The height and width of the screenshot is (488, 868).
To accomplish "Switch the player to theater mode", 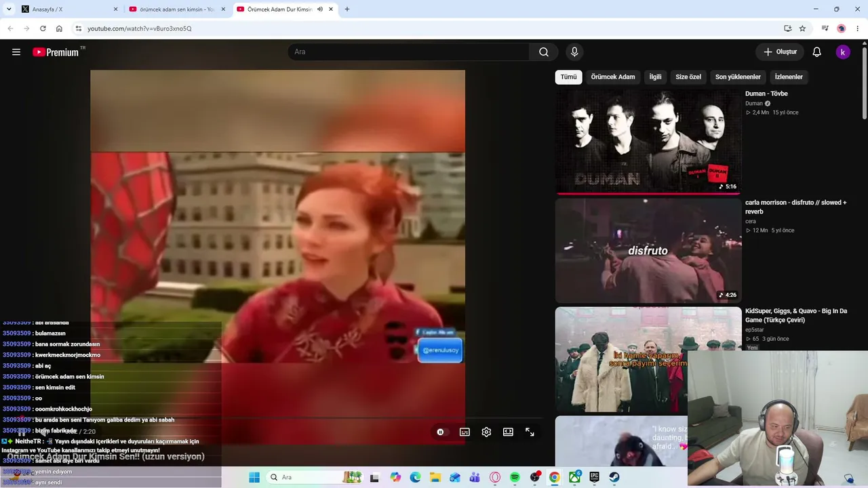I will pos(508,432).
